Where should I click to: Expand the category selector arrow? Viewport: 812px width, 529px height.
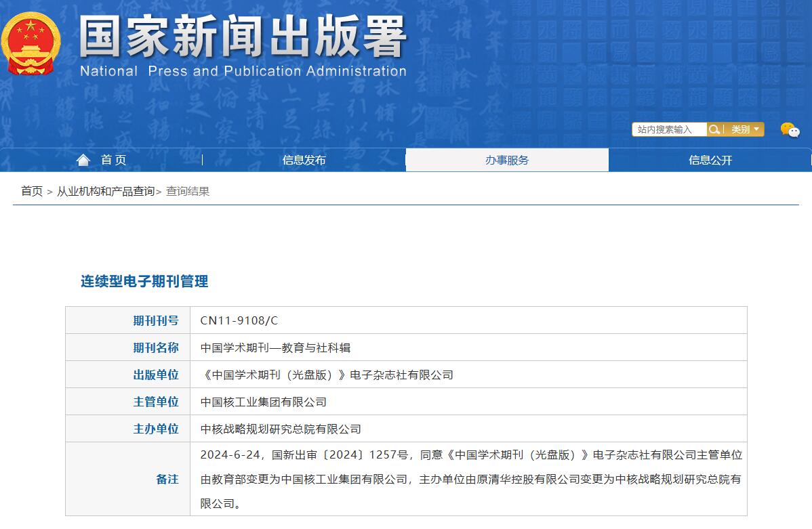click(x=757, y=129)
